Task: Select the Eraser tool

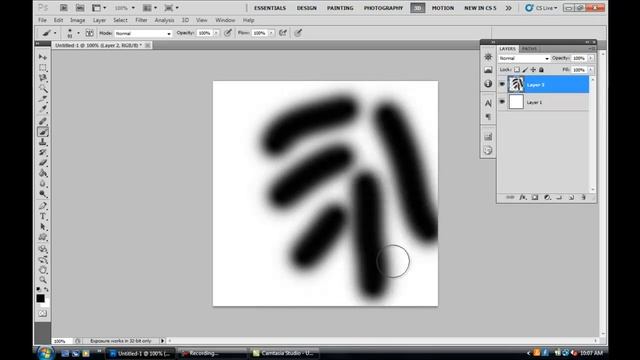Action: pyautogui.click(x=42, y=163)
